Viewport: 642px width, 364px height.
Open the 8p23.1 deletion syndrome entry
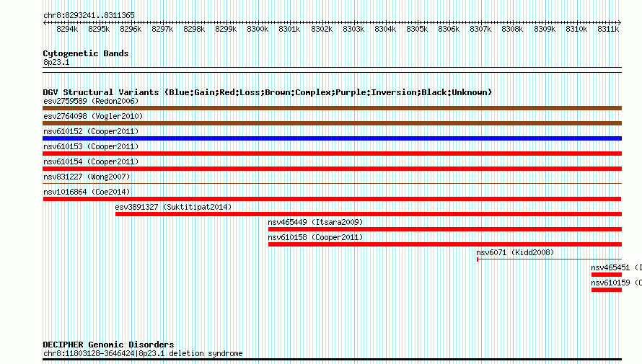pyautogui.click(x=143, y=353)
